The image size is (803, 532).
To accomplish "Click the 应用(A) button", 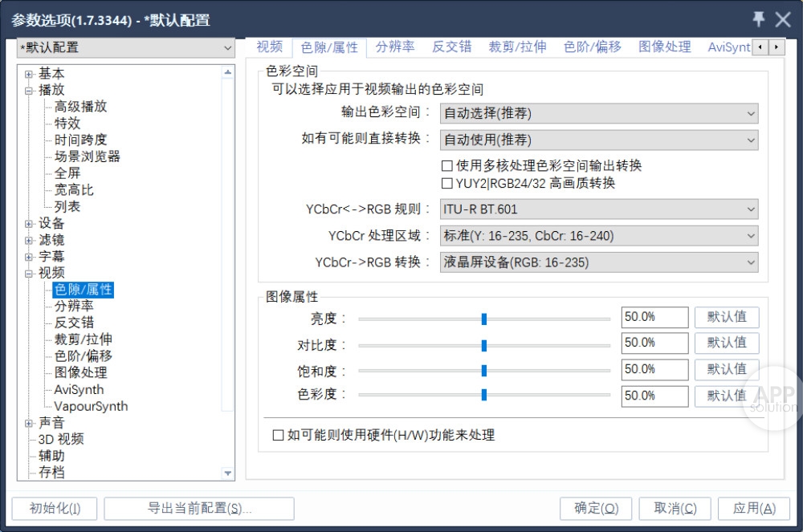I will point(754,508).
